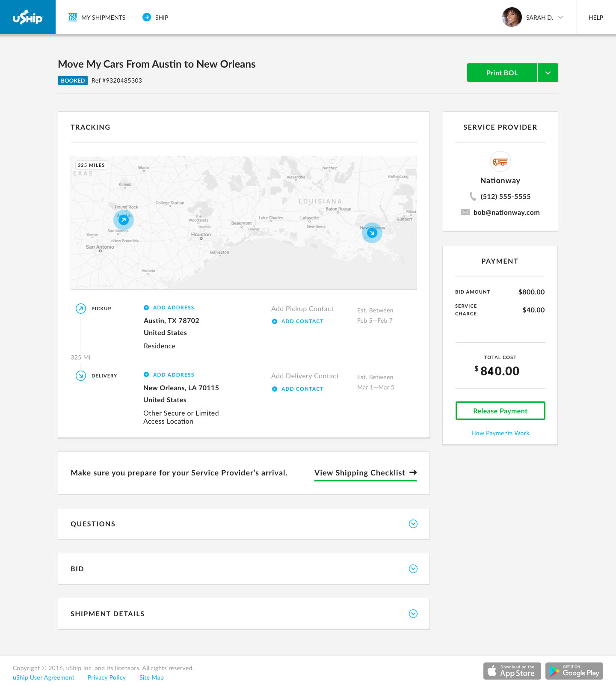Click the envelope icon beside provider email
The width and height of the screenshot is (616, 686).
point(465,212)
